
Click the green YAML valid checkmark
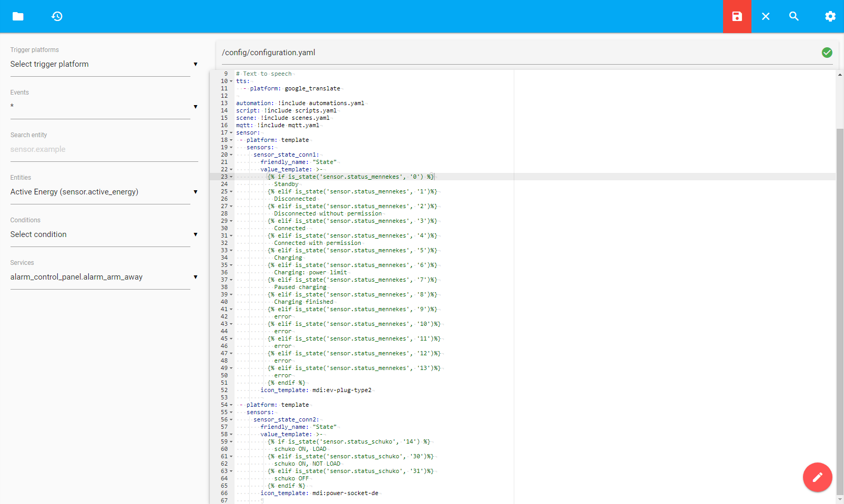click(827, 53)
